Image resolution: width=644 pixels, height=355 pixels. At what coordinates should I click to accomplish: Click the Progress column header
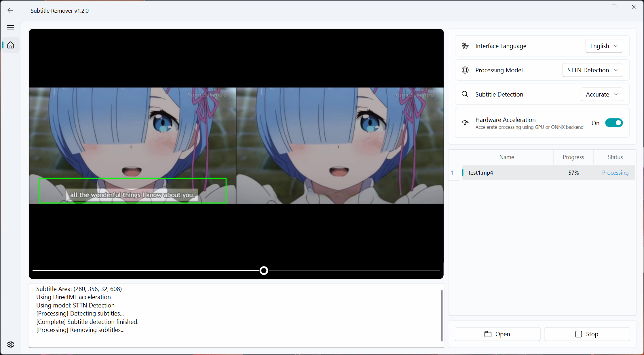[x=573, y=157]
